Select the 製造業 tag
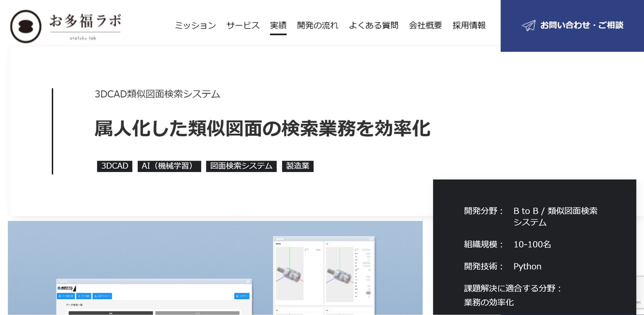Viewport: 644px width, 315px height. coord(298,166)
